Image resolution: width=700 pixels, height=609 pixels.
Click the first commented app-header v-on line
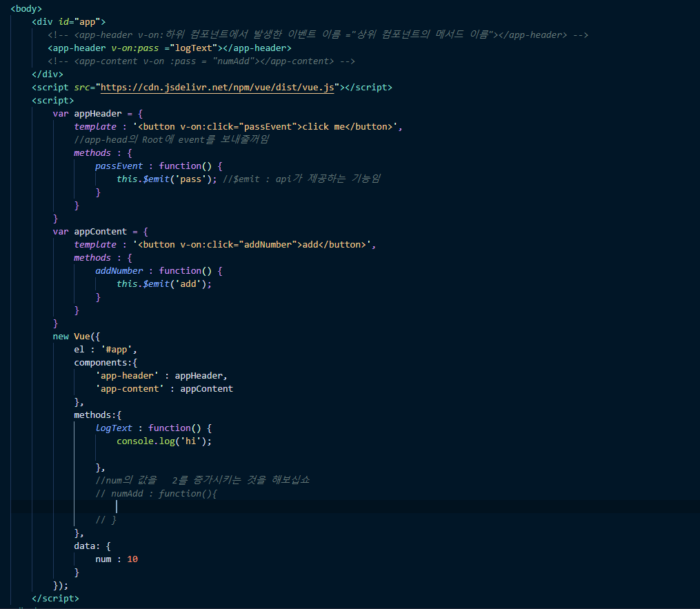click(318, 34)
